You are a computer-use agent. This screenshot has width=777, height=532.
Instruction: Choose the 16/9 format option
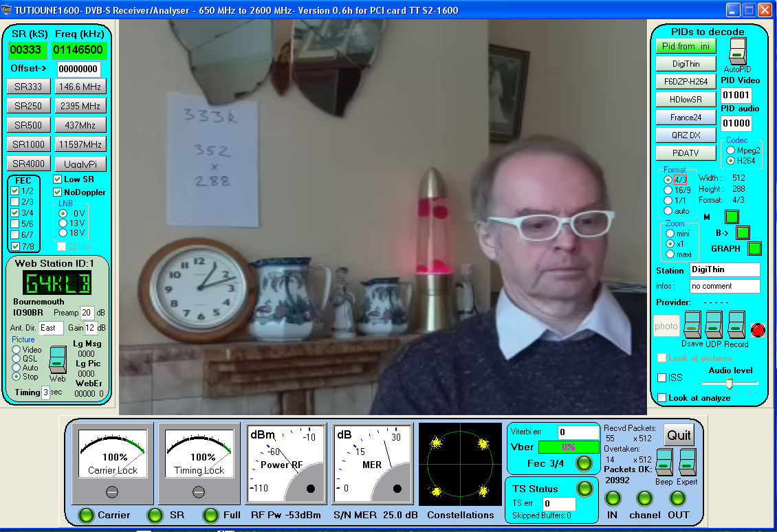pyautogui.click(x=668, y=190)
